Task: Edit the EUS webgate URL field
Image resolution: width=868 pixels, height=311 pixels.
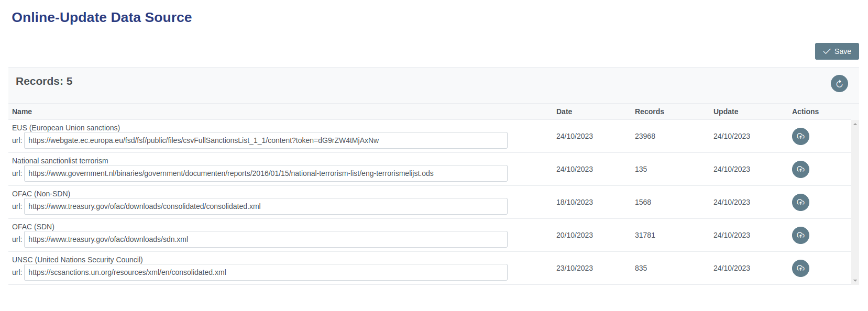Action: pyautogui.click(x=266, y=140)
